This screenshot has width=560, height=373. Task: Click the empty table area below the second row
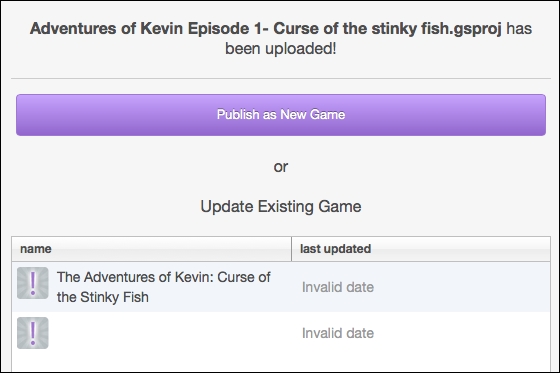point(281,363)
